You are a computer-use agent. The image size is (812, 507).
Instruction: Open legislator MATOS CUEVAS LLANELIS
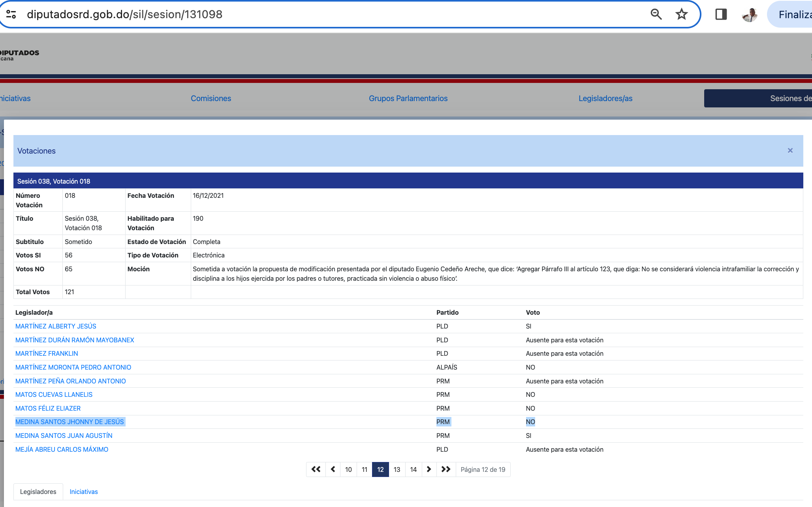coord(54,394)
